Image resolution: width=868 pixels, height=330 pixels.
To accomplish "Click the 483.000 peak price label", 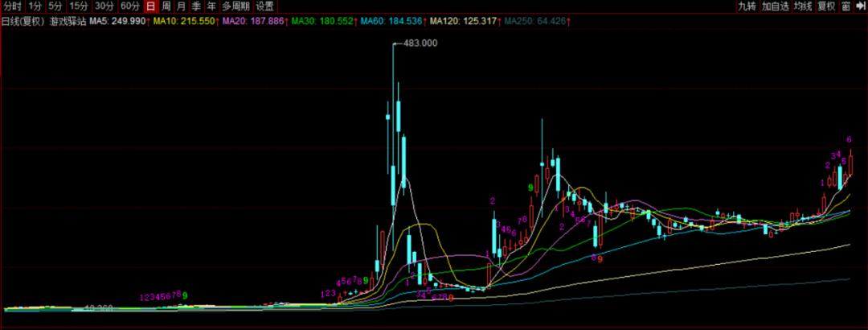I will click(420, 43).
